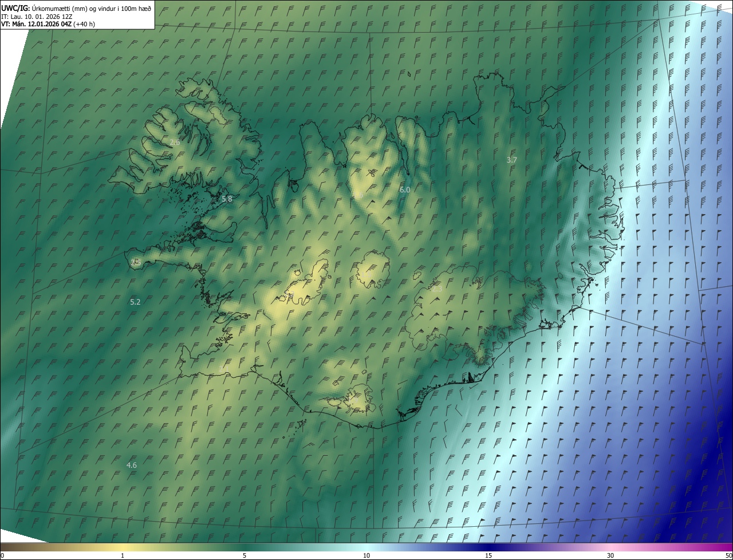Click the initial time 'IT: Lau. 10. 01. 2026 12Z'

point(37,16)
